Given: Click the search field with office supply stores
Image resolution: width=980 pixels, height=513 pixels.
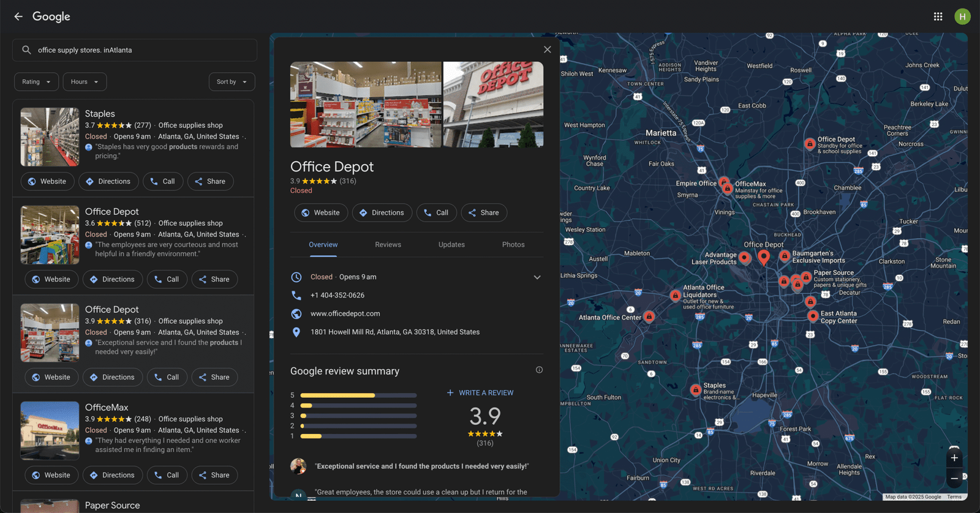Looking at the screenshot, I should coord(135,50).
